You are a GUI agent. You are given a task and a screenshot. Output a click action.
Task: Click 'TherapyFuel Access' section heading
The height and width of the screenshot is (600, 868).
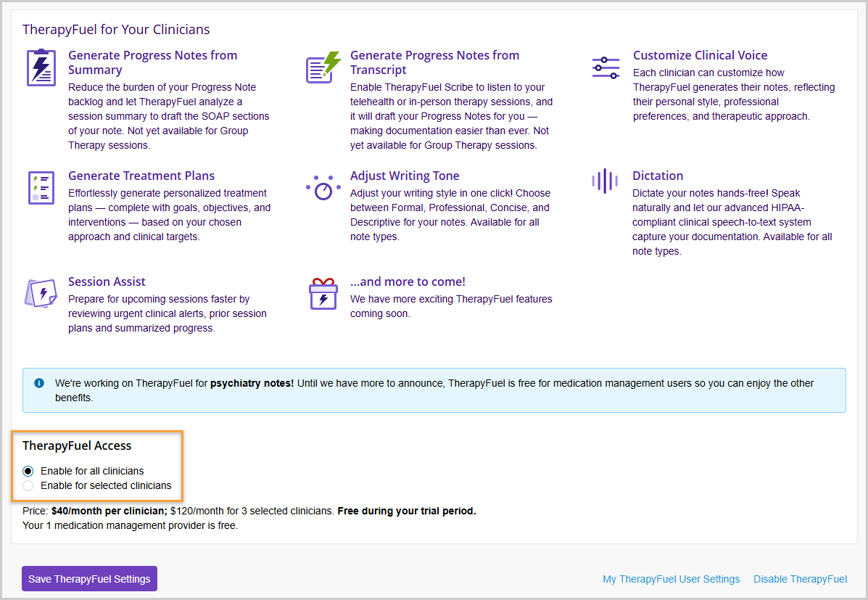tap(77, 446)
